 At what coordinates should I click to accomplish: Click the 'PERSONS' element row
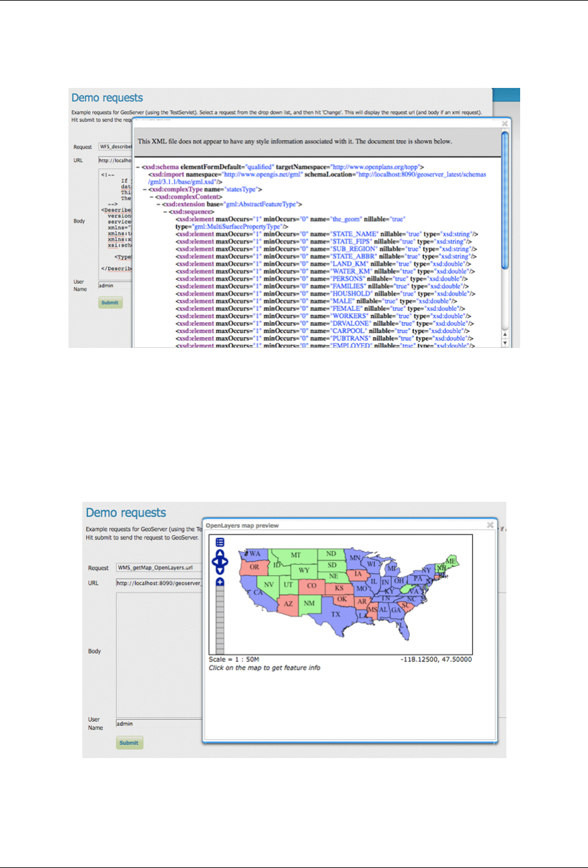tap(322, 279)
